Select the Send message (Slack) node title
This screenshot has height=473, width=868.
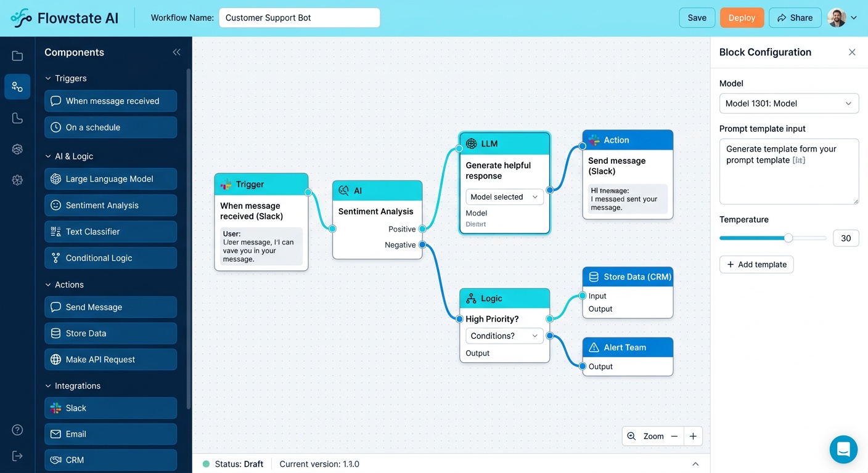pos(616,166)
